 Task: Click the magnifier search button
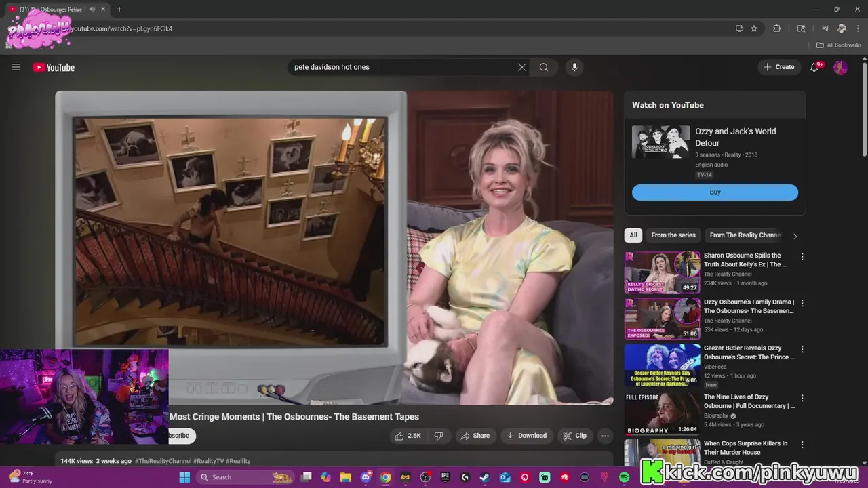tap(544, 67)
